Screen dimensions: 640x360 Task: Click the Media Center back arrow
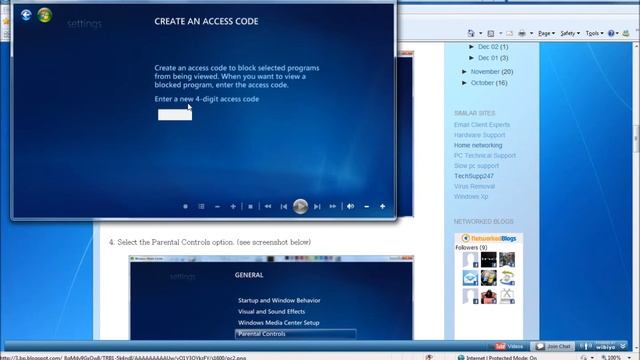[x=26, y=15]
